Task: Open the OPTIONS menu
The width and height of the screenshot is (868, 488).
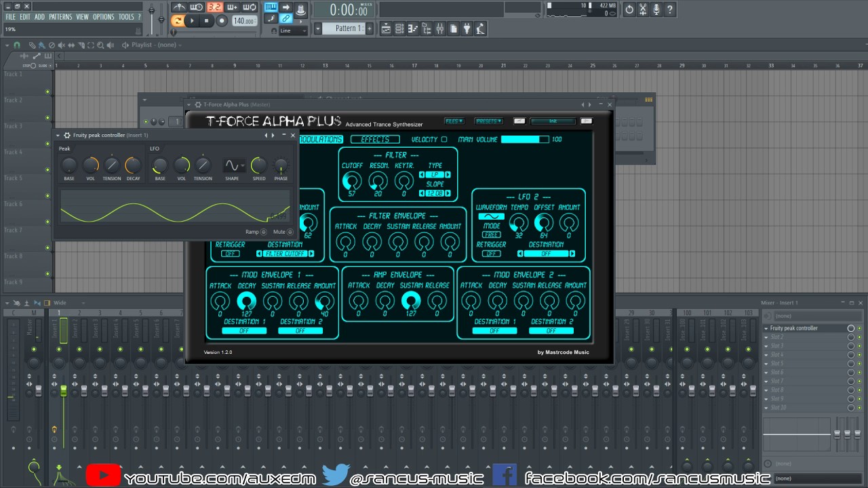Action: [104, 17]
